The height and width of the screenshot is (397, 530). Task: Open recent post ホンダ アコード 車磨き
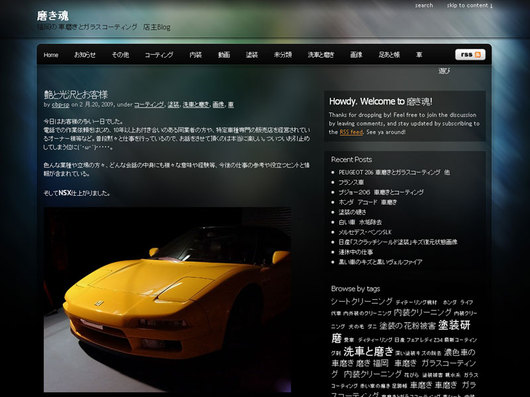[368, 202]
